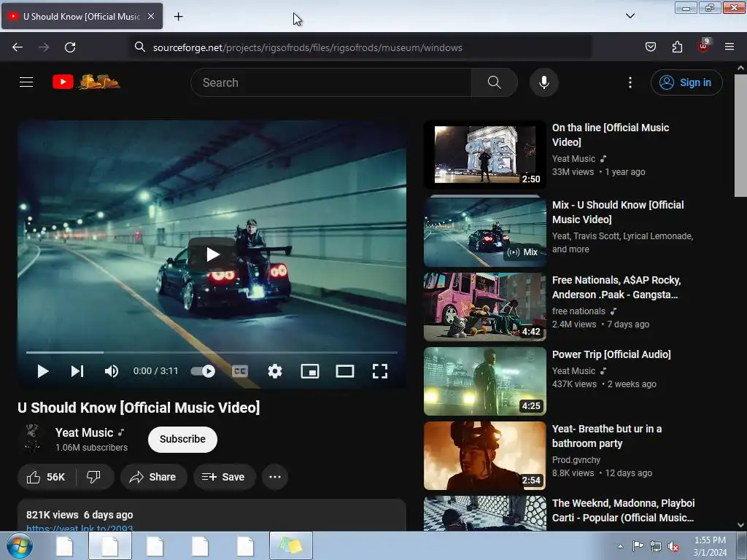
Task: Open the Yeat Music channel avatar
Action: [x=32, y=438]
